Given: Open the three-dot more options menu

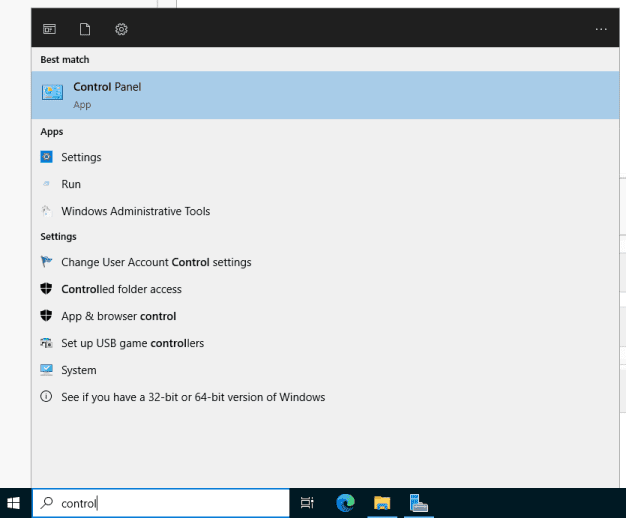Looking at the screenshot, I should click(x=601, y=29).
